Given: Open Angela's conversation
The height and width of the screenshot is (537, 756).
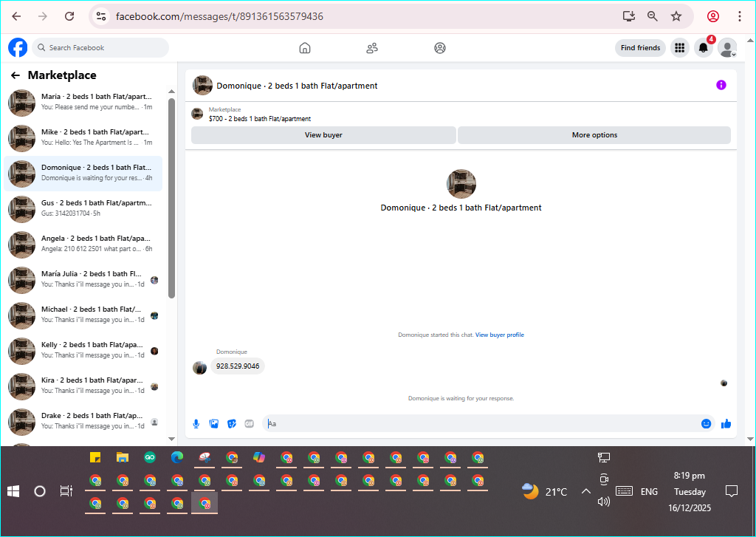Looking at the screenshot, I should click(x=83, y=244).
